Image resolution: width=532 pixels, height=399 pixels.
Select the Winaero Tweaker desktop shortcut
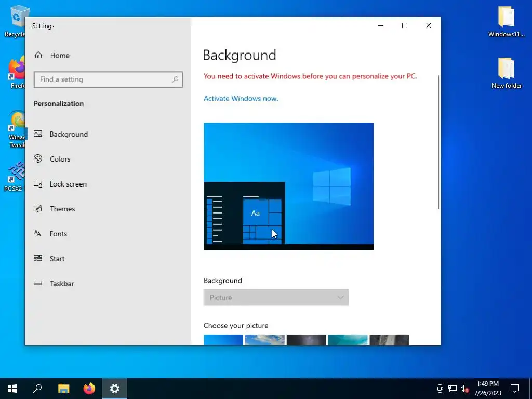pos(16,129)
